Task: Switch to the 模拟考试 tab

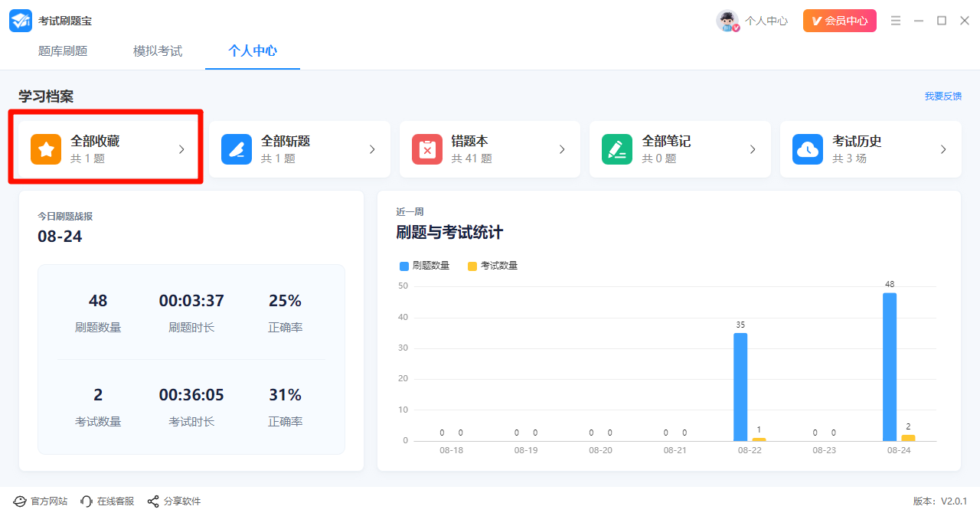Action: [158, 51]
